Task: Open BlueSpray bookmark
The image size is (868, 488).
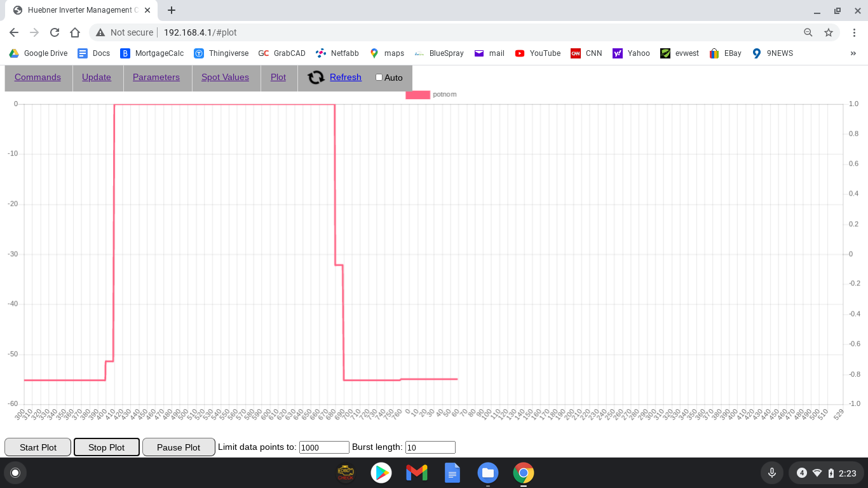Action: (x=439, y=53)
